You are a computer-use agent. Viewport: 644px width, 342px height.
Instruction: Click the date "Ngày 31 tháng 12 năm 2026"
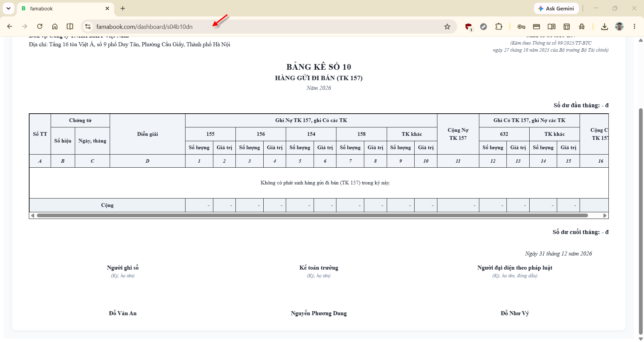558,253
